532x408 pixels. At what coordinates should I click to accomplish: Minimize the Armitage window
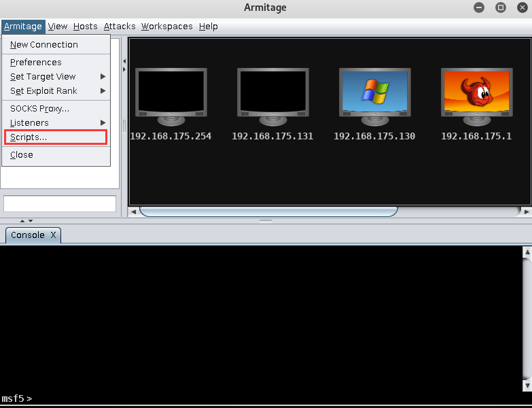click(x=479, y=7)
